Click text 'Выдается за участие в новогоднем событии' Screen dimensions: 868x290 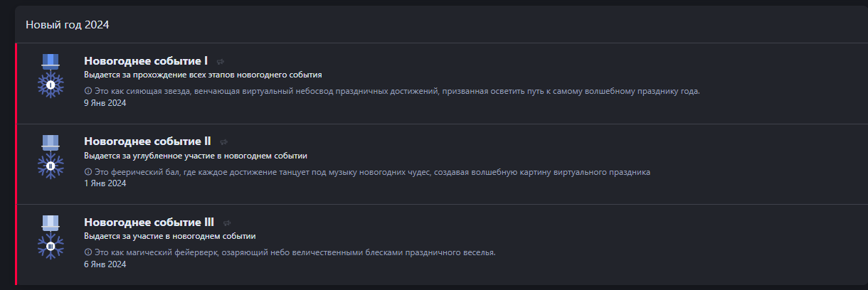(x=170, y=236)
